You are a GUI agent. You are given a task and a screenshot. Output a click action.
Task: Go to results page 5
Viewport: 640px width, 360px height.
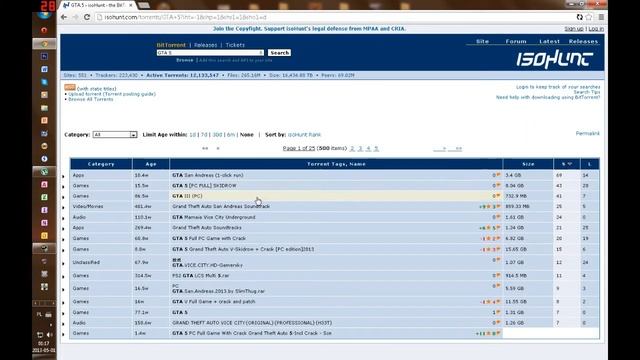(376, 149)
